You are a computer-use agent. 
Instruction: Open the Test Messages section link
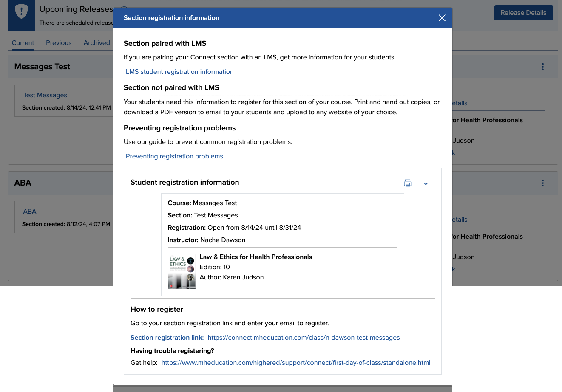pos(45,95)
